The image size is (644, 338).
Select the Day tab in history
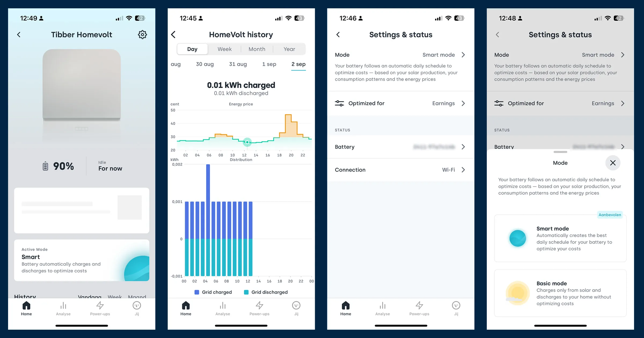pyautogui.click(x=192, y=49)
